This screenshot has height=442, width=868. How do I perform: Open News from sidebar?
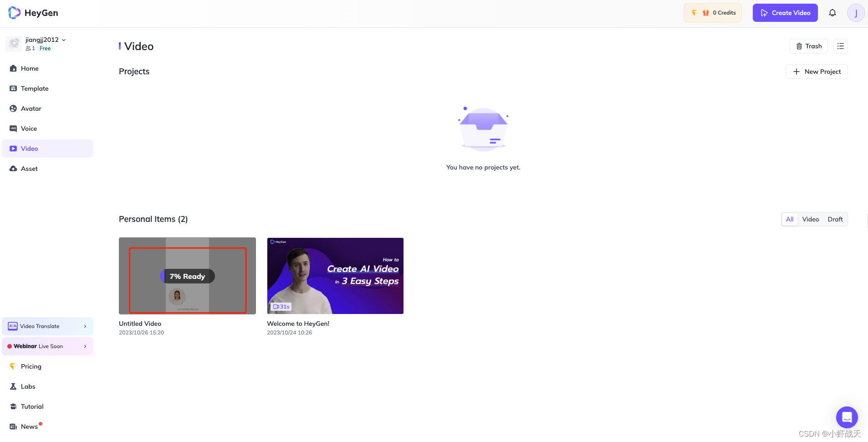pos(48,427)
